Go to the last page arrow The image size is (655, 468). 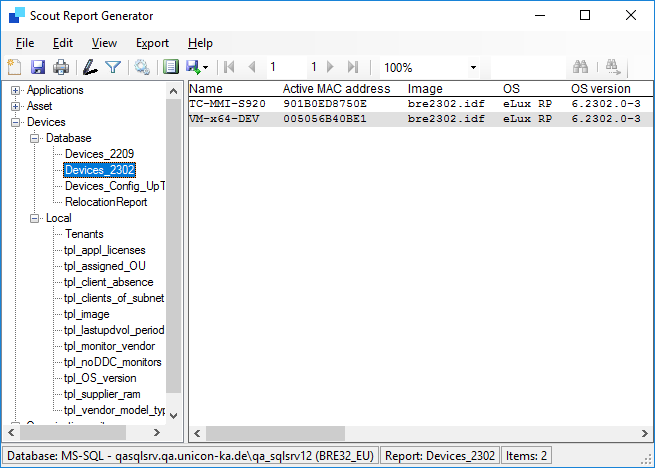click(352, 67)
